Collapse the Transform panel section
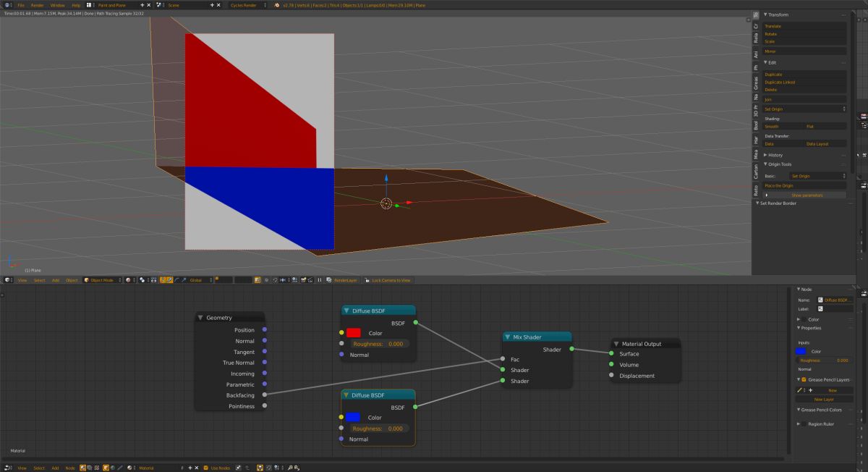The height and width of the screenshot is (472, 868). pyautogui.click(x=766, y=14)
